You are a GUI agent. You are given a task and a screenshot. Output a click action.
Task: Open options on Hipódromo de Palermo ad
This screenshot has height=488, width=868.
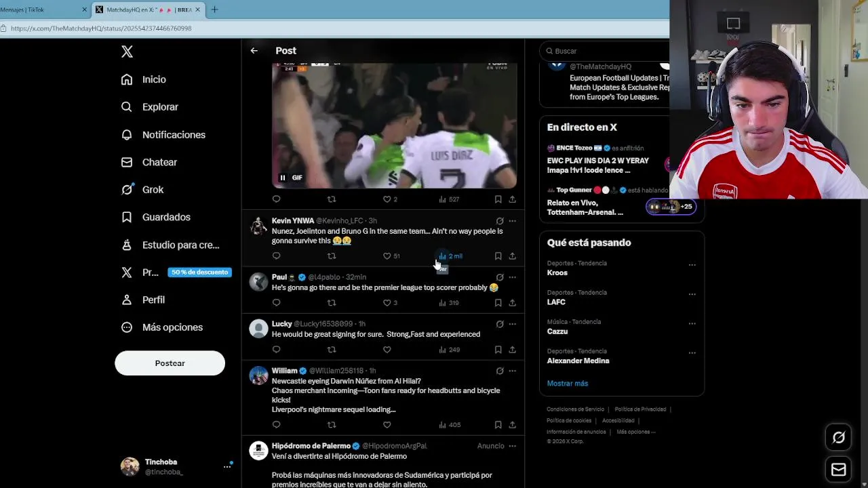(x=512, y=446)
